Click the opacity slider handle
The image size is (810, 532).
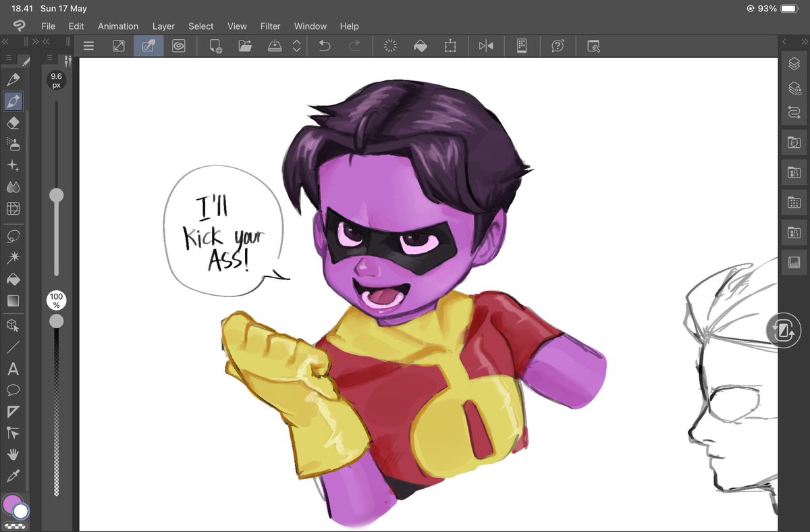[x=57, y=321]
